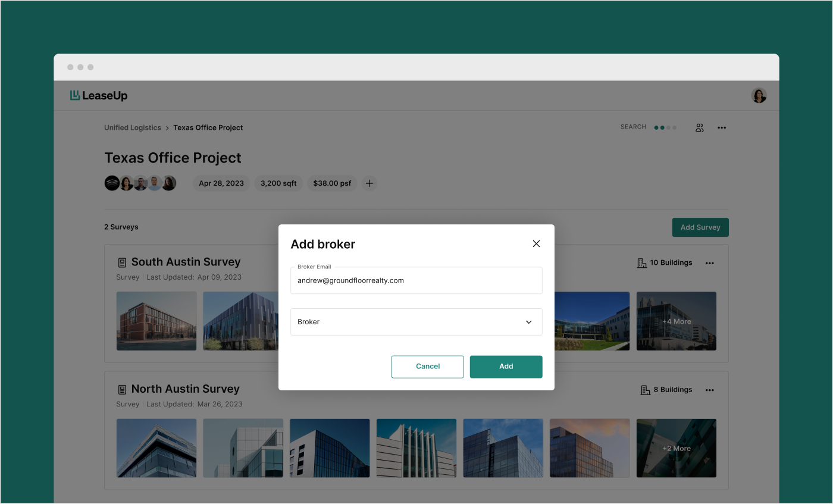This screenshot has width=833, height=504.
Task: Open the team members people icon
Action: point(700,127)
